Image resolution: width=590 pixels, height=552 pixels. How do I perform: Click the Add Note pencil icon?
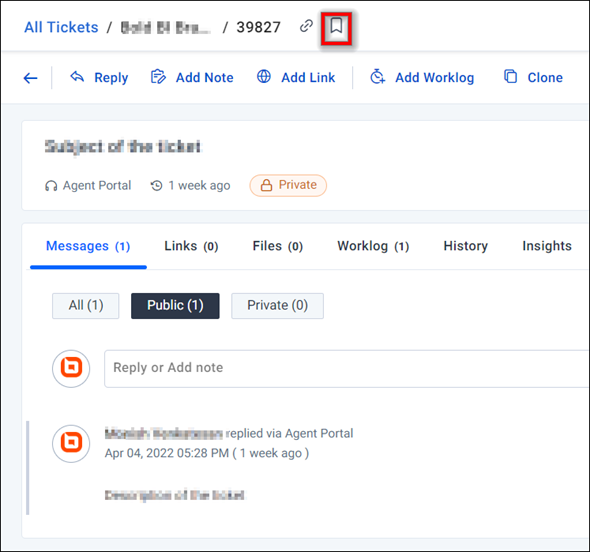click(158, 77)
